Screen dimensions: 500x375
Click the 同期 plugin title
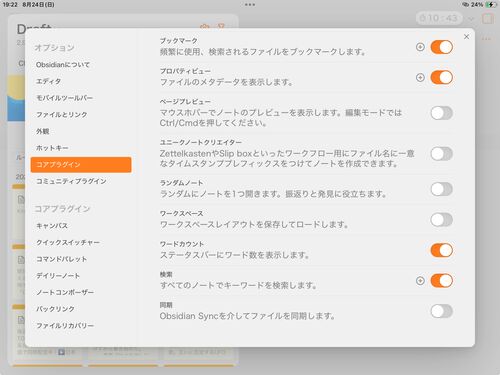(x=166, y=305)
